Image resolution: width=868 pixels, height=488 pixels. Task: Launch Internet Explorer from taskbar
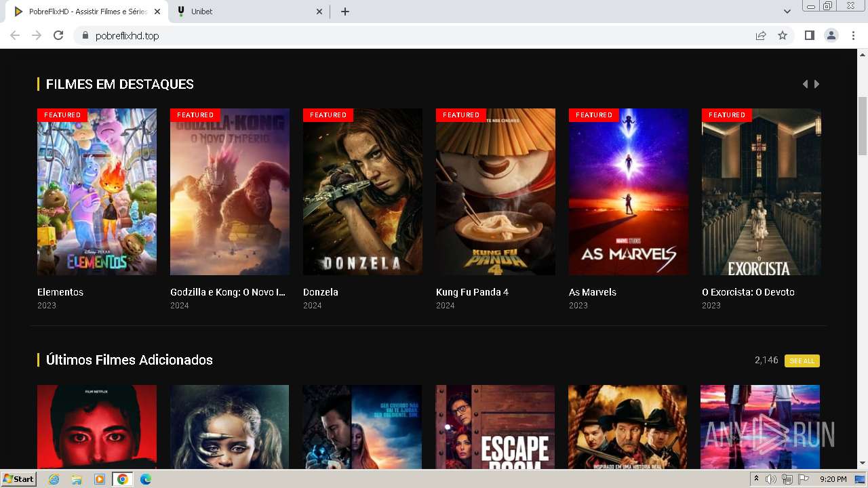pos(54,479)
